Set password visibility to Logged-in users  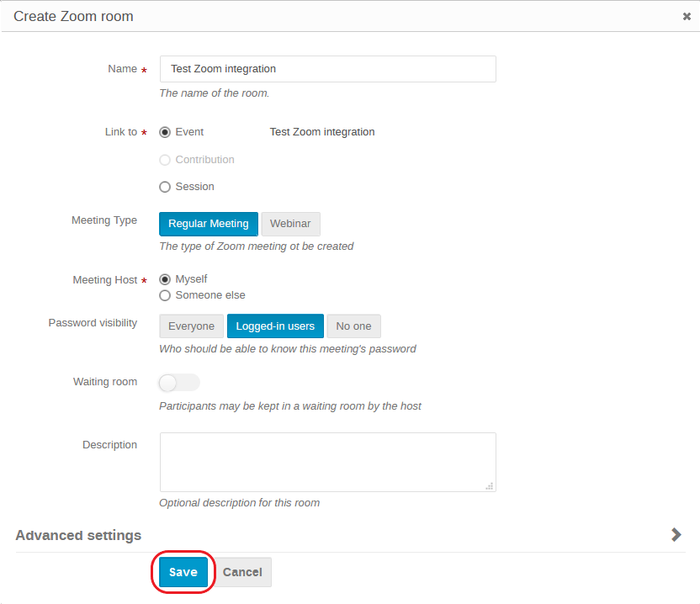275,326
